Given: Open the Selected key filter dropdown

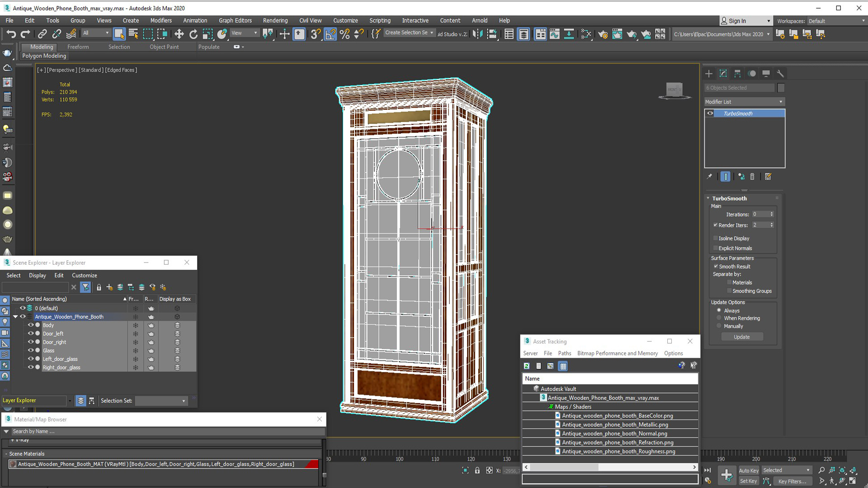Looking at the screenshot, I should pos(786,470).
